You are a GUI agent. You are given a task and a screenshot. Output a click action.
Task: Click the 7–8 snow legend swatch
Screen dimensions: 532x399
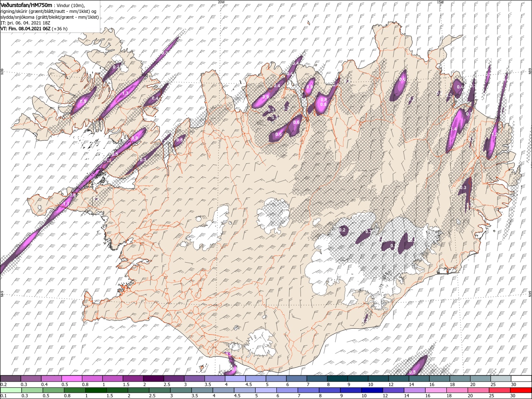click(x=318, y=379)
